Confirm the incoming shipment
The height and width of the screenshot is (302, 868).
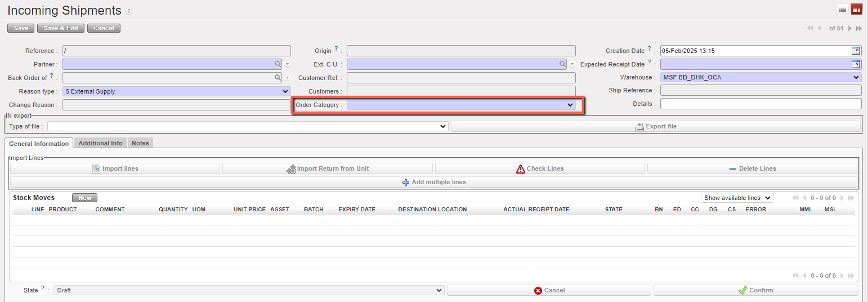(x=755, y=290)
